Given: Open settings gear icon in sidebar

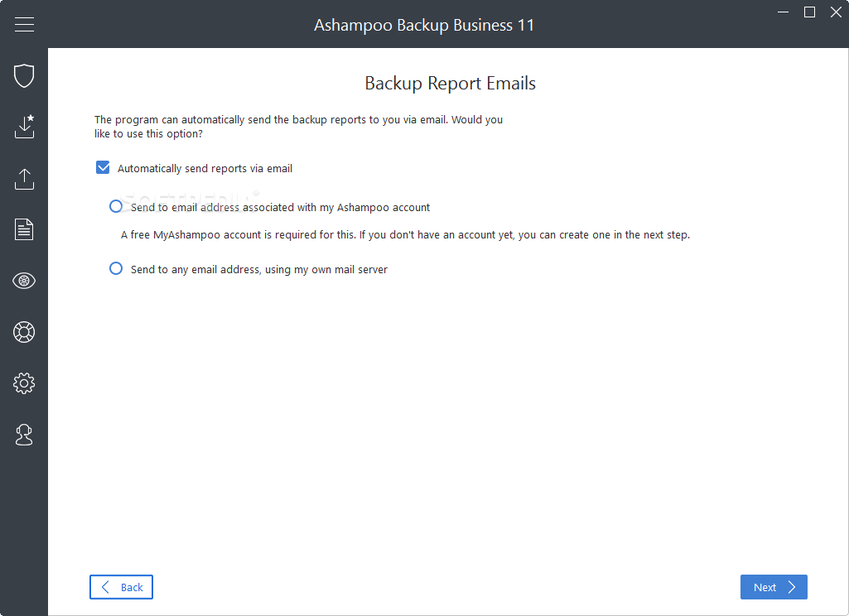Looking at the screenshot, I should 24,383.
